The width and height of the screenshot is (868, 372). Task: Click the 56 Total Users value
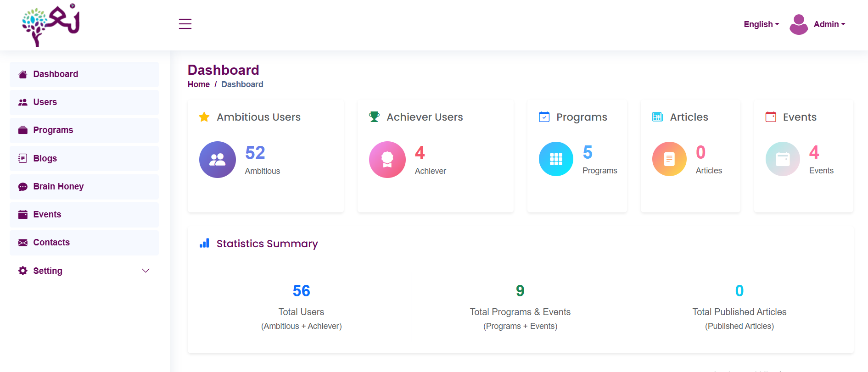302,291
